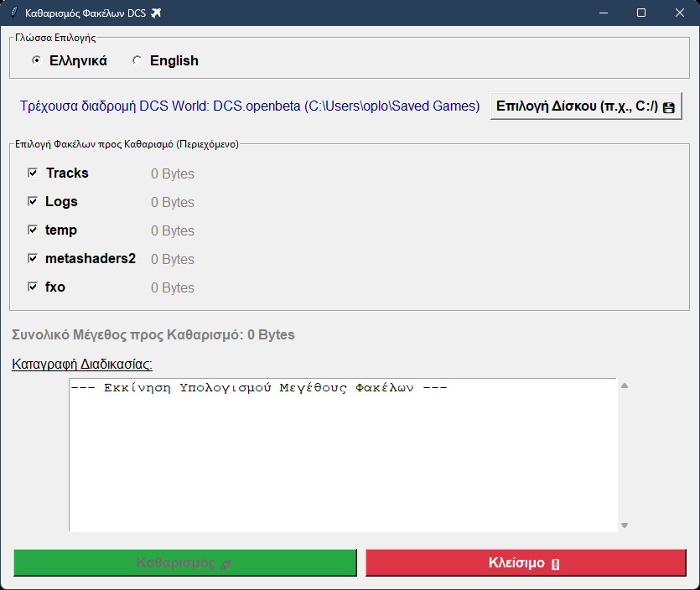
Task: Toggle the Logs folder checkbox
Action: (x=33, y=201)
